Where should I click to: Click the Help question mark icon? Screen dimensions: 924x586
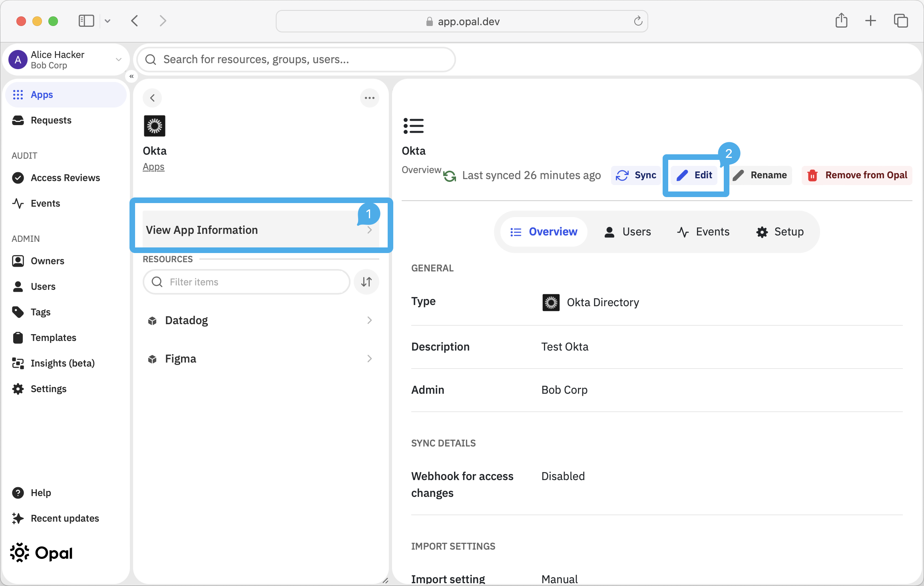coord(18,493)
